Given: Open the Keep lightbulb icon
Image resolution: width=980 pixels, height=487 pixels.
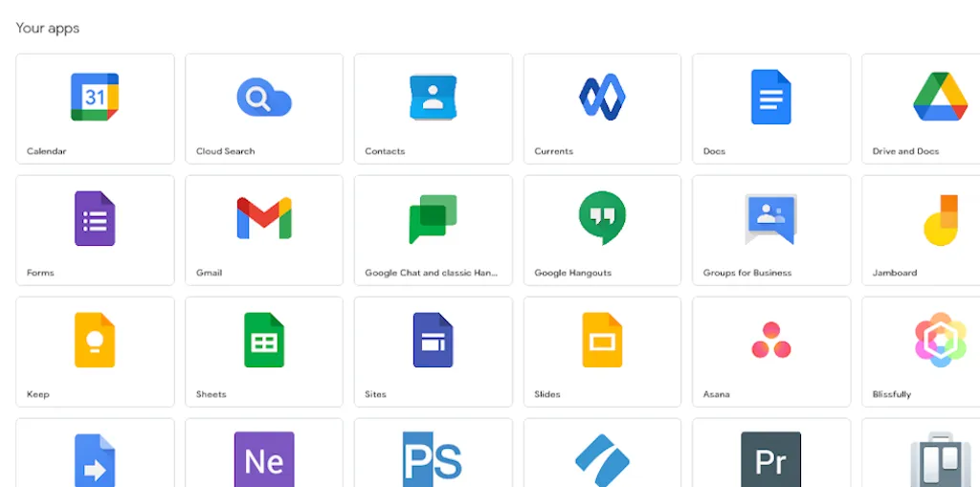Looking at the screenshot, I should coord(95,340).
